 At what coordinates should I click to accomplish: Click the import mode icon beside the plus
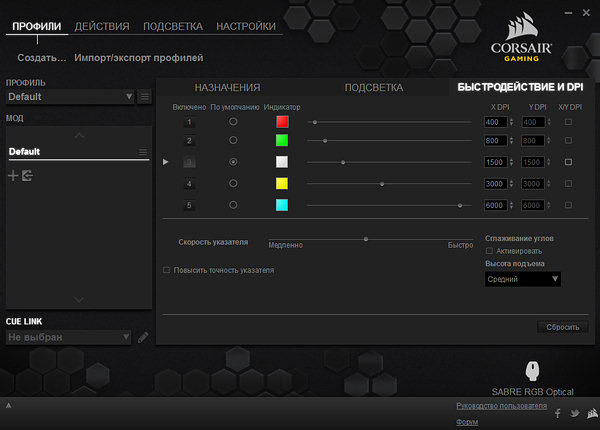27,176
